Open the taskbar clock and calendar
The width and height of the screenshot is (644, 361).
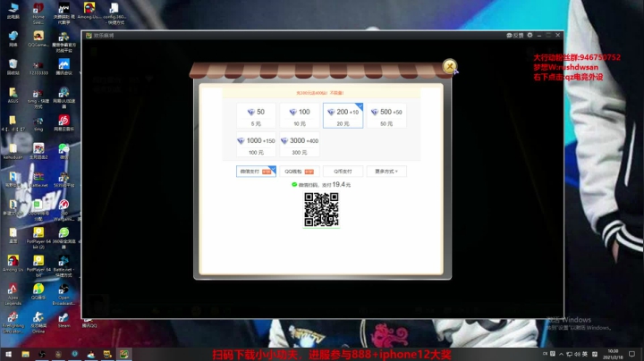click(x=613, y=354)
